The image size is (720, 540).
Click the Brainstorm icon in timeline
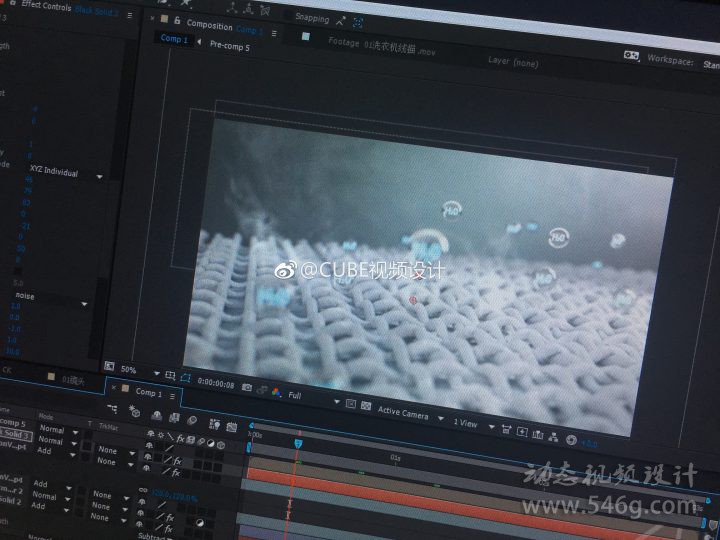pyautogui.click(x=214, y=424)
